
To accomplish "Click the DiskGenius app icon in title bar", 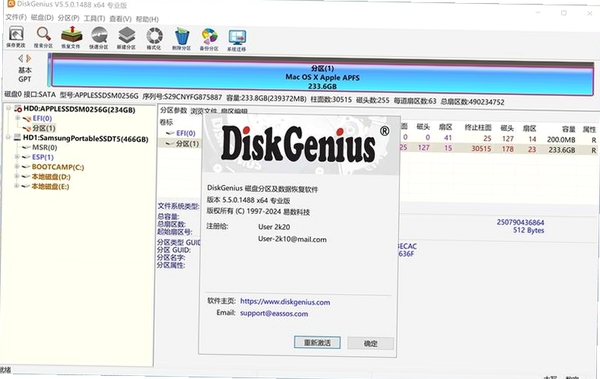I will pos(11,4).
